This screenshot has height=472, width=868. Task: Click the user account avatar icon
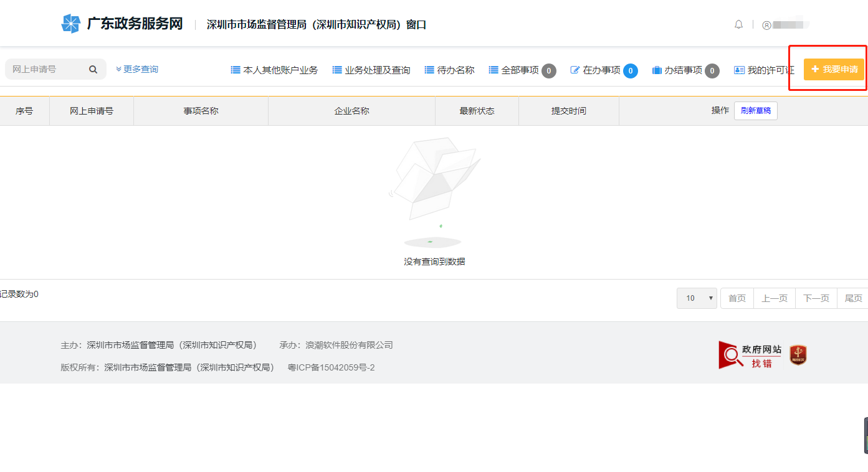point(766,24)
